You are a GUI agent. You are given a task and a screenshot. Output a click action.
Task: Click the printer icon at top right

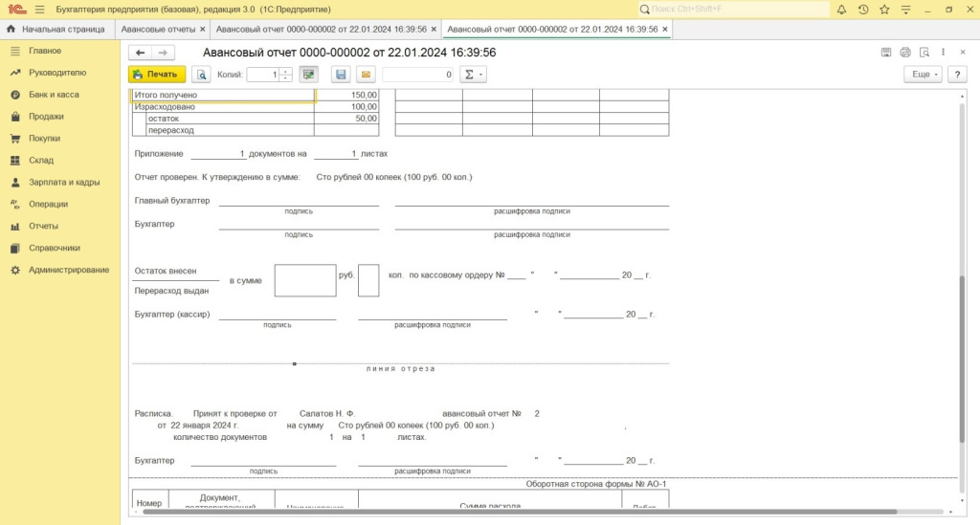coord(924,52)
